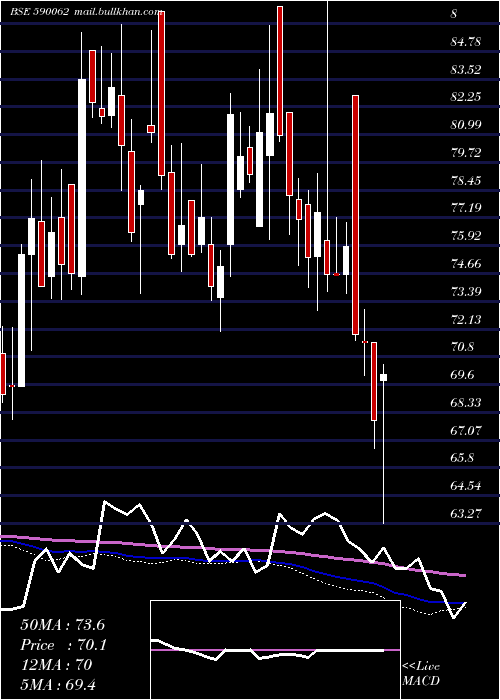Image resolution: width=500 pixels, height=700 pixels.
Task: Click the 80.99 price label
Action: point(466,125)
